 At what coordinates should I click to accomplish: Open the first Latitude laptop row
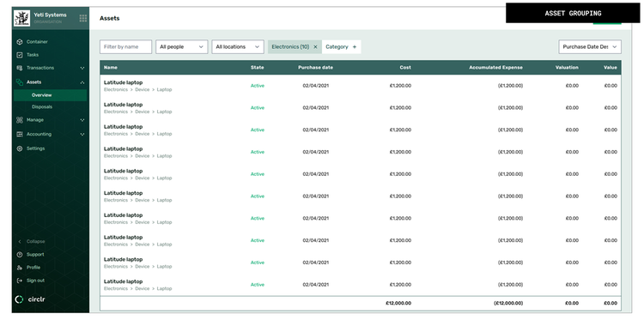(x=360, y=86)
